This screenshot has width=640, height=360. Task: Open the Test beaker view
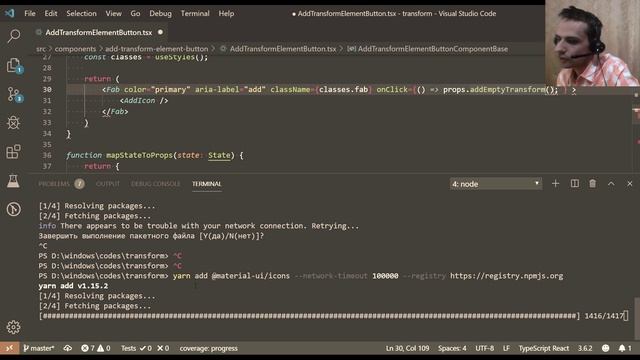pos(13,180)
